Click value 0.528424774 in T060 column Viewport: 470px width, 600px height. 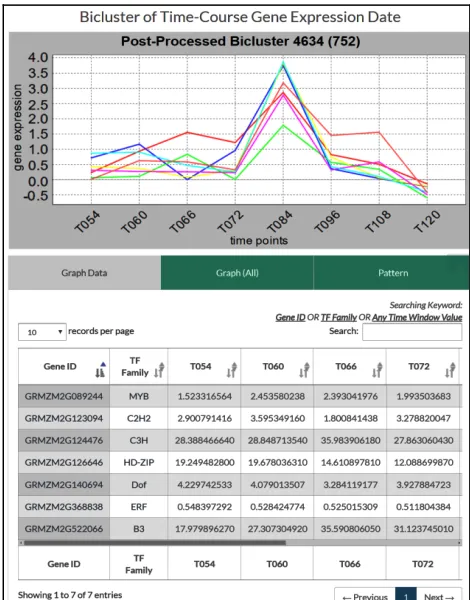click(x=277, y=507)
